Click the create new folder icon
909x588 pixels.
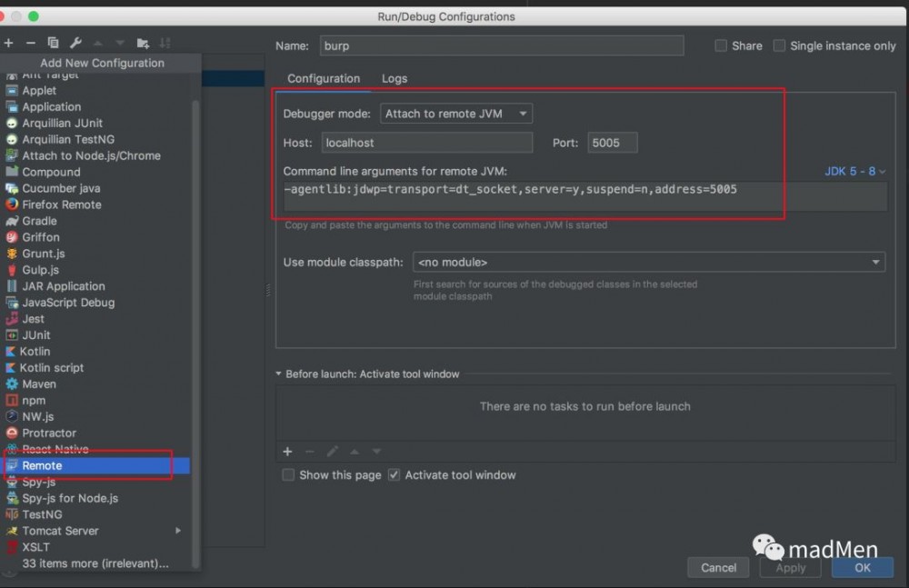tap(143, 43)
